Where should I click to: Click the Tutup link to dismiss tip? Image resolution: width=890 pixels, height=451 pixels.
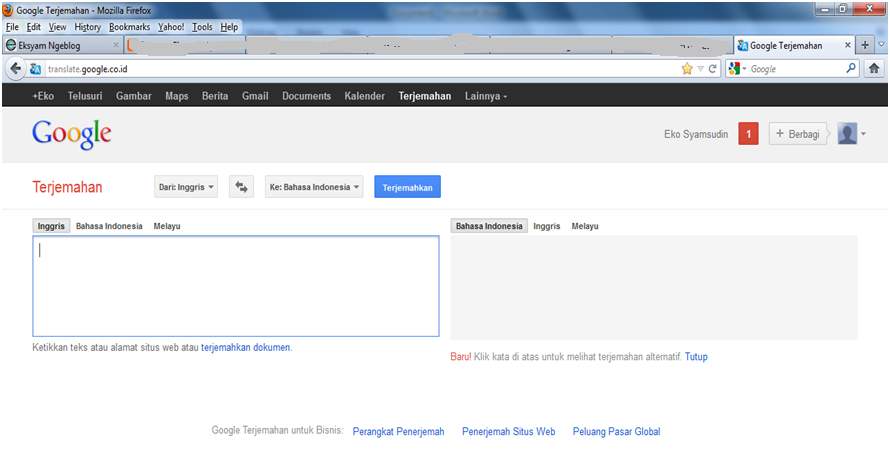696,357
